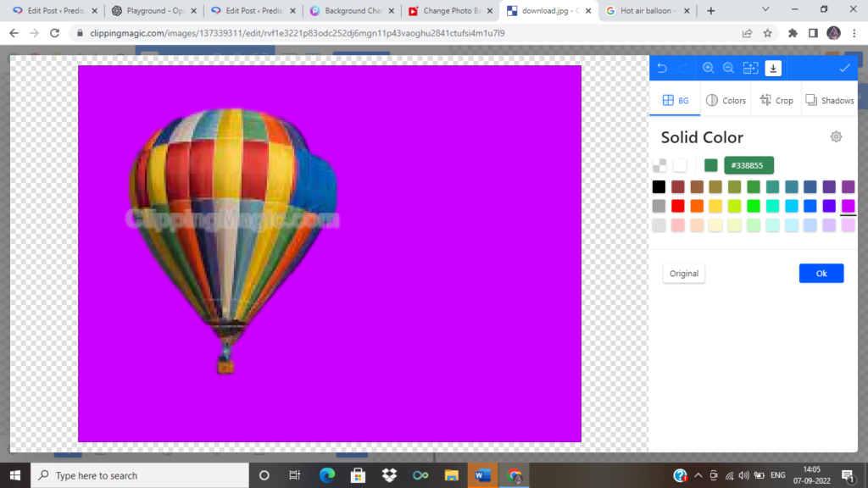
Task: Switch to Playground browser tab
Action: 154,10
